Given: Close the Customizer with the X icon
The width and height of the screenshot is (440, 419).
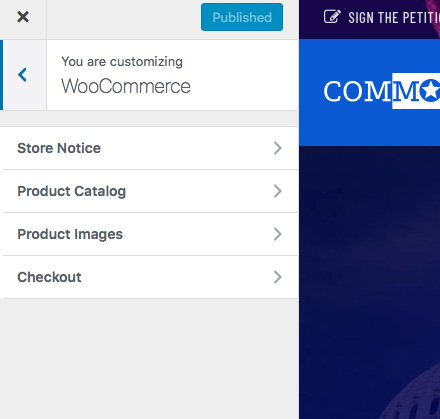Looking at the screenshot, I should click(23, 17).
